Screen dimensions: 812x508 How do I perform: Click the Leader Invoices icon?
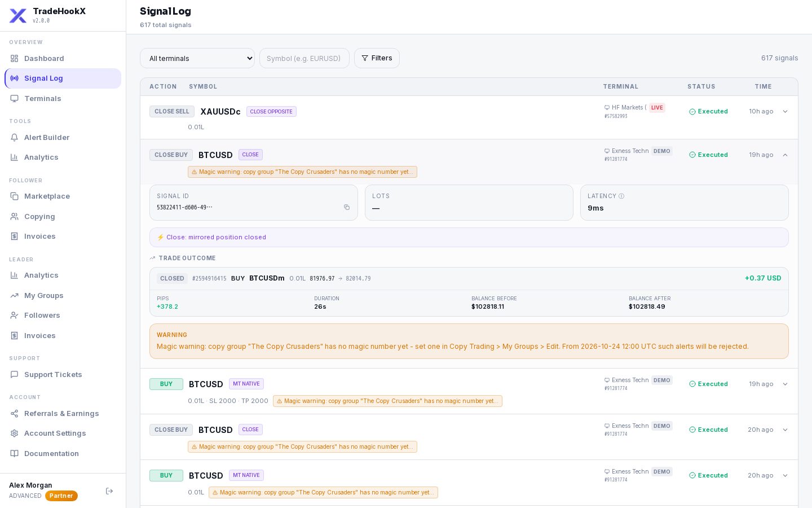click(x=15, y=335)
